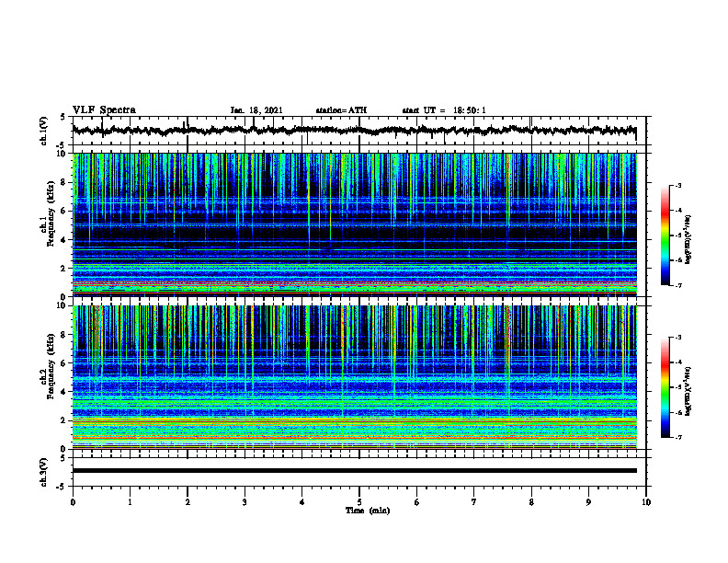
Task: Click the "station=ATH" header text
Action: [341, 110]
